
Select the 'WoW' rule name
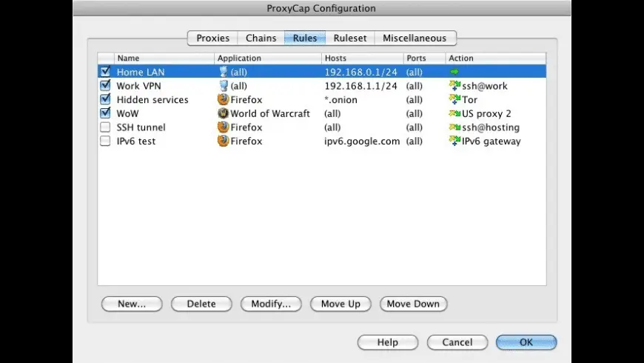tap(128, 113)
